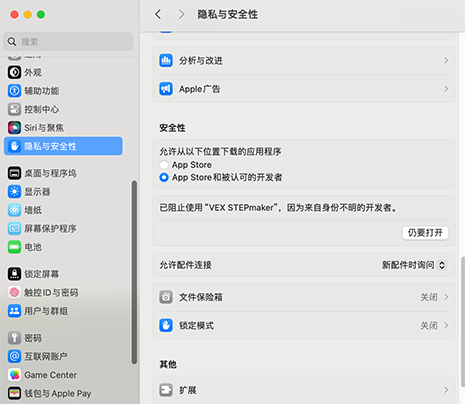Open the 外观 appearance icon in sidebar
The image size is (465, 404).
coord(14,72)
